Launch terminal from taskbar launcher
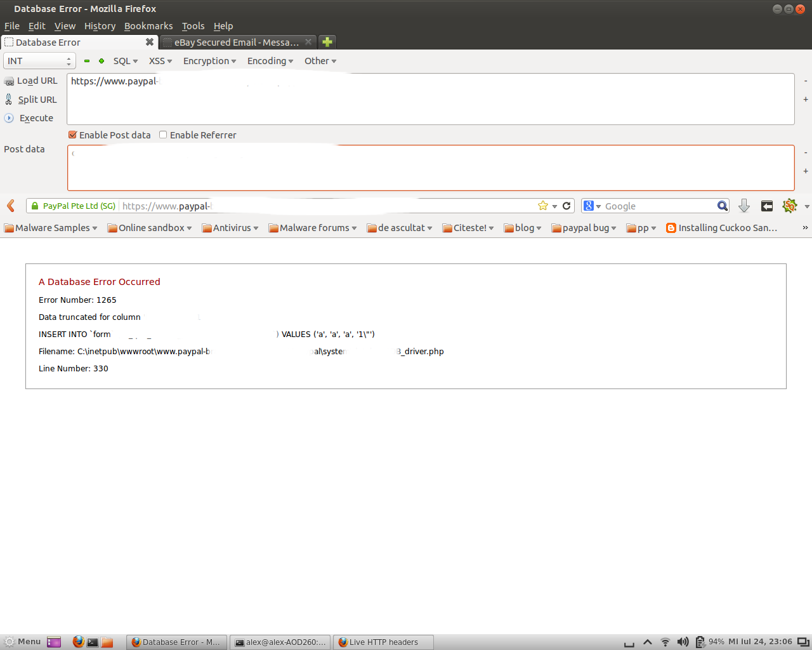This screenshot has height=650, width=812. click(93, 642)
